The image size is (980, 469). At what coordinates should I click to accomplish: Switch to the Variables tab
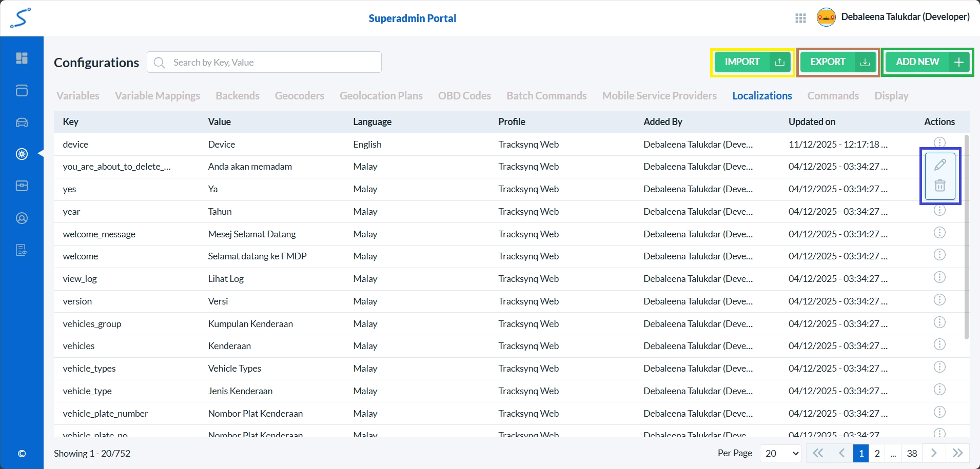pos(78,95)
